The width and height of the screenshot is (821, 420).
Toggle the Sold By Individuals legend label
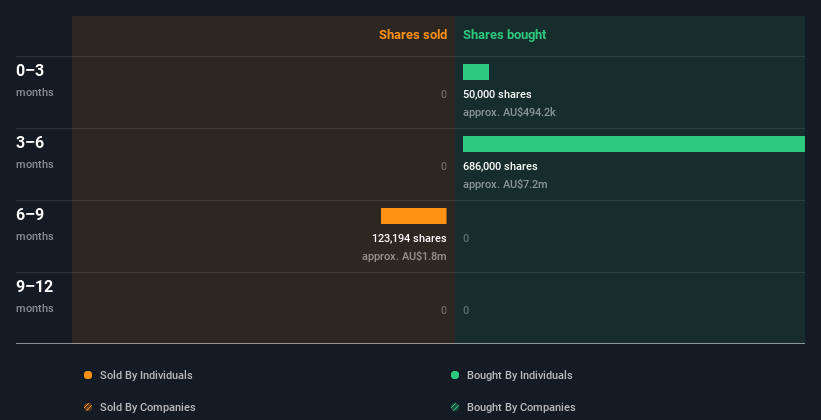click(146, 375)
